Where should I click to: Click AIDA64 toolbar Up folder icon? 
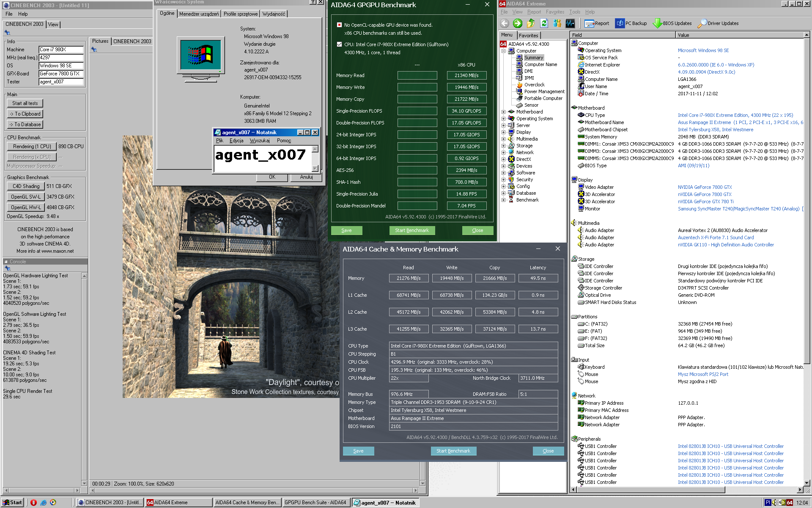coord(531,23)
